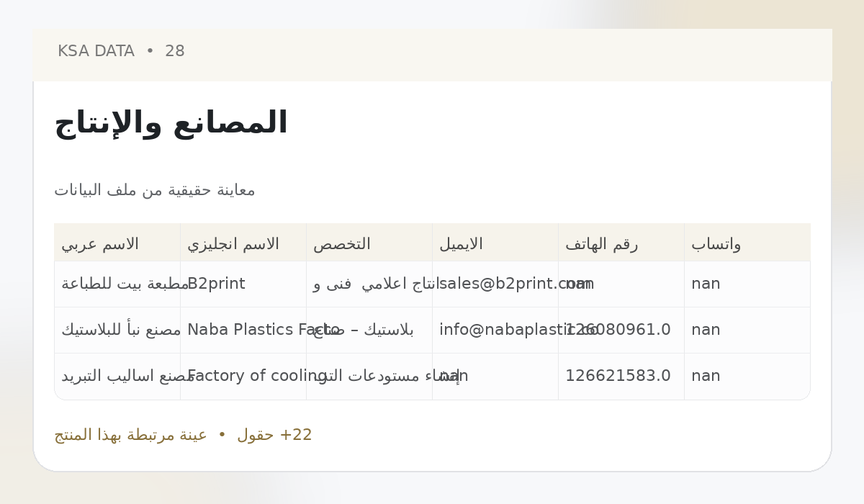This screenshot has height=504, width=864.
Task: Select phone number 126080961.0 cell
Action: (x=621, y=330)
